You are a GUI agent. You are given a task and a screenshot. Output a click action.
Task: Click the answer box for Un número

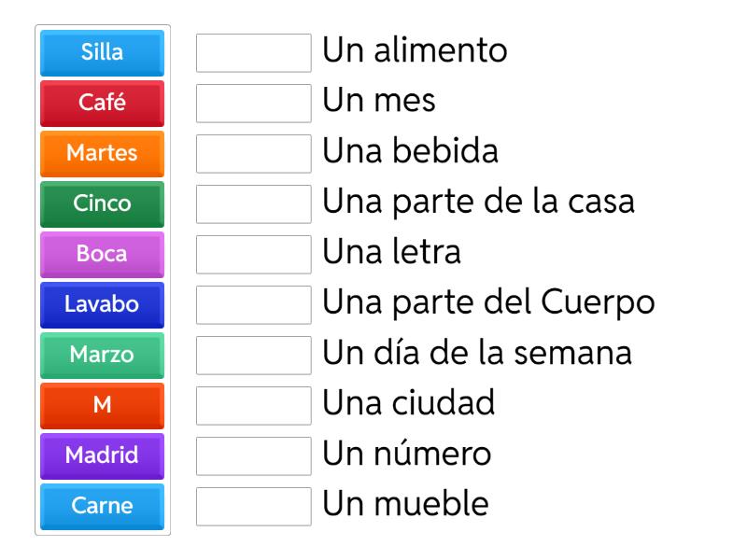(254, 456)
